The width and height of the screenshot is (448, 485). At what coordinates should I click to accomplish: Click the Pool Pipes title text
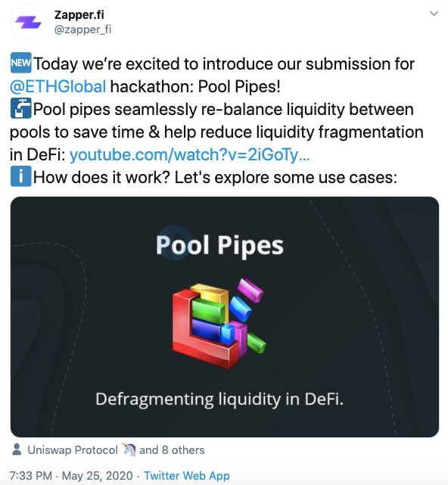pyautogui.click(x=219, y=245)
